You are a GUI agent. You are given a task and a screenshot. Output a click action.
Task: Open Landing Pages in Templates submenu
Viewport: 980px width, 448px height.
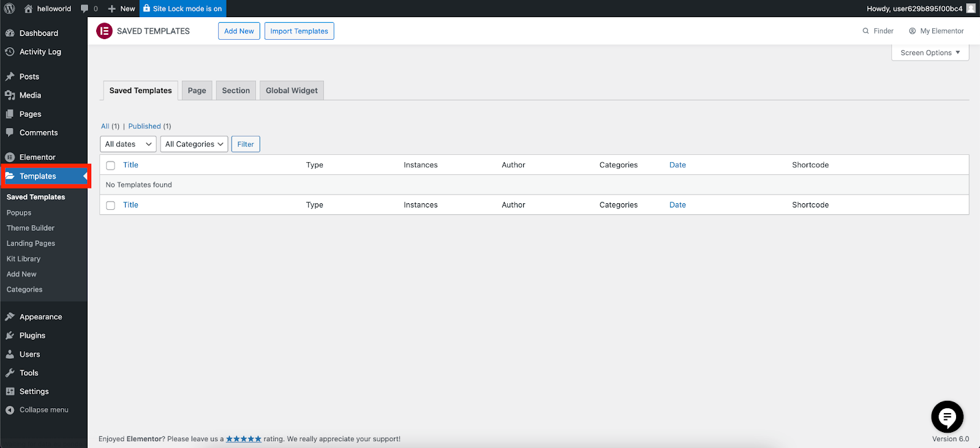pyautogui.click(x=31, y=243)
